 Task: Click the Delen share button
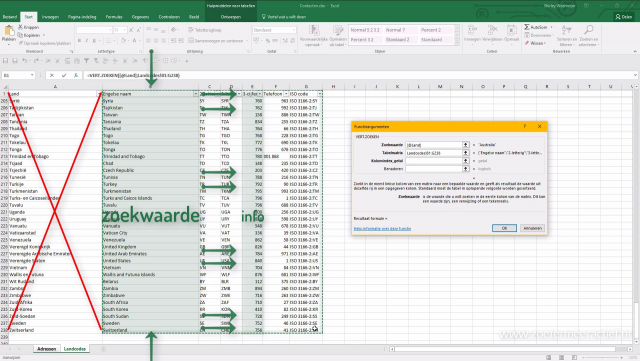click(624, 17)
